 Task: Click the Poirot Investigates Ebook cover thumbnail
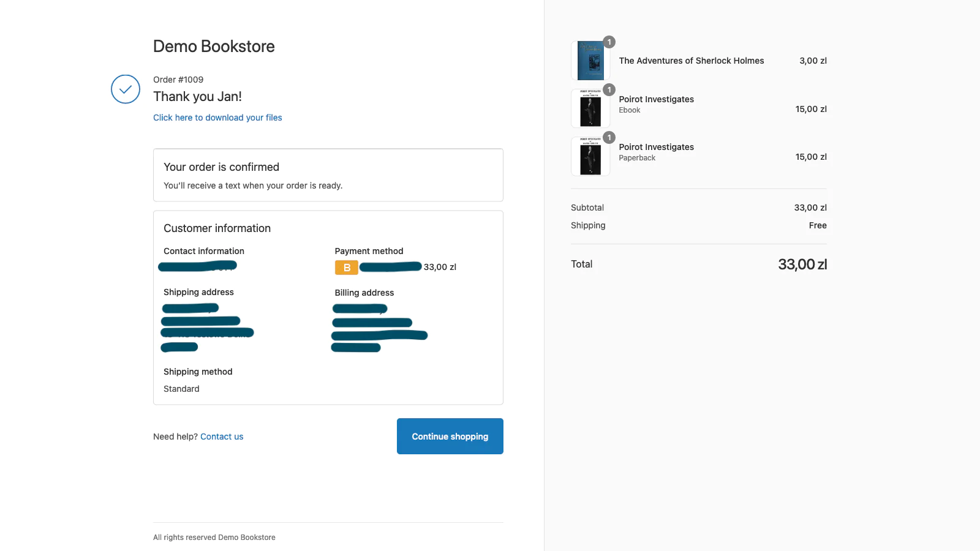pos(590,109)
